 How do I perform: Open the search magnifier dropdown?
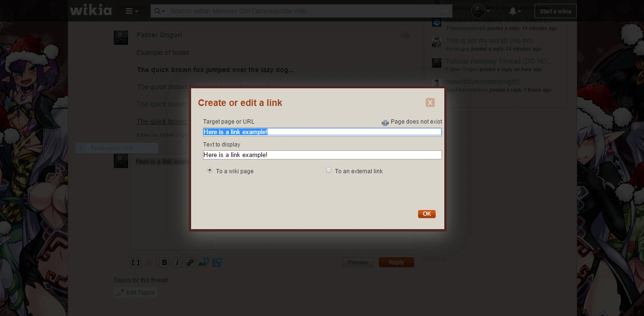point(160,11)
